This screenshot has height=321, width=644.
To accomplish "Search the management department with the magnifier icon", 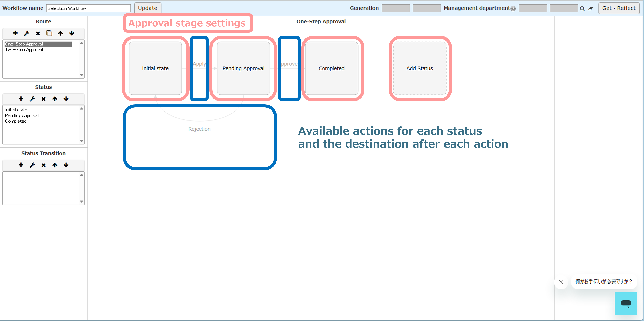I will click(582, 8).
